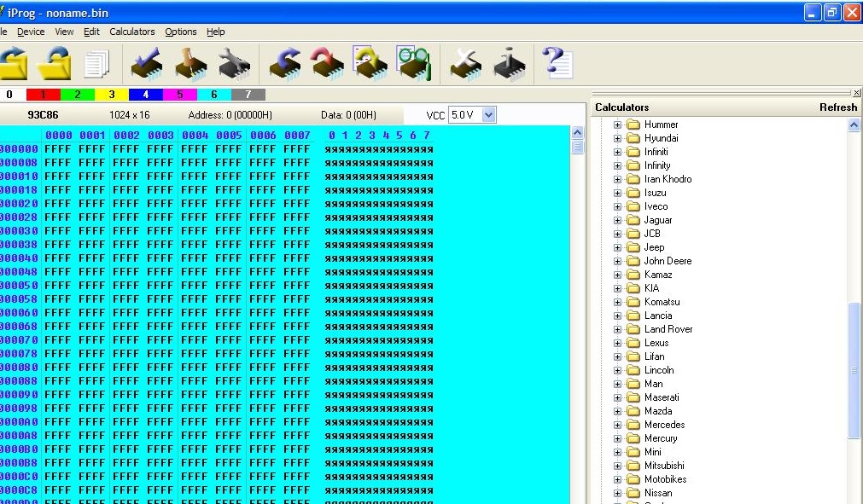The width and height of the screenshot is (863, 504).
Task: Open the VCC voltage dropdown
Action: point(489,115)
